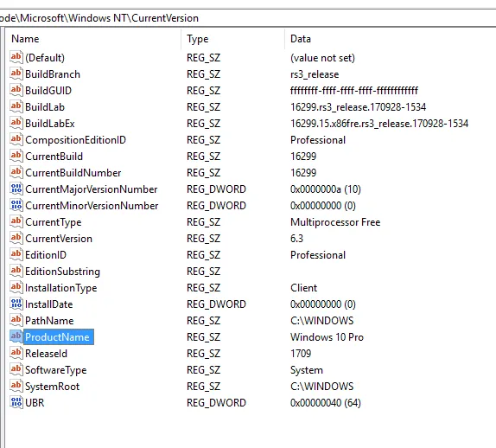The height and width of the screenshot is (448, 496).
Task: Select the BuildLabEx registry value
Action: coord(50,124)
